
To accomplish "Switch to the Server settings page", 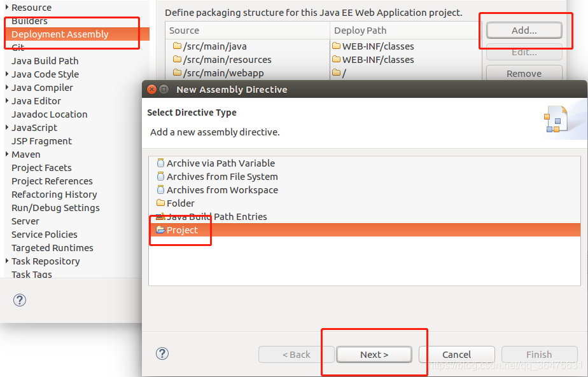I will coord(25,221).
